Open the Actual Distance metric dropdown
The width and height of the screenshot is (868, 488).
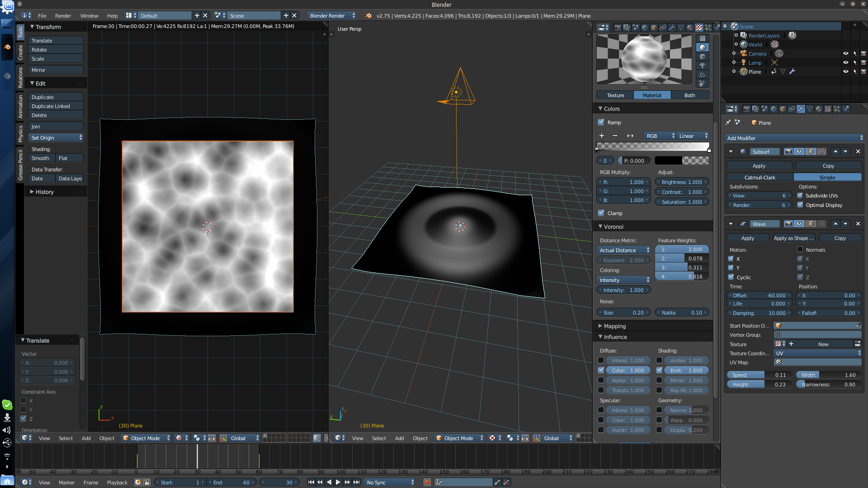(624, 250)
